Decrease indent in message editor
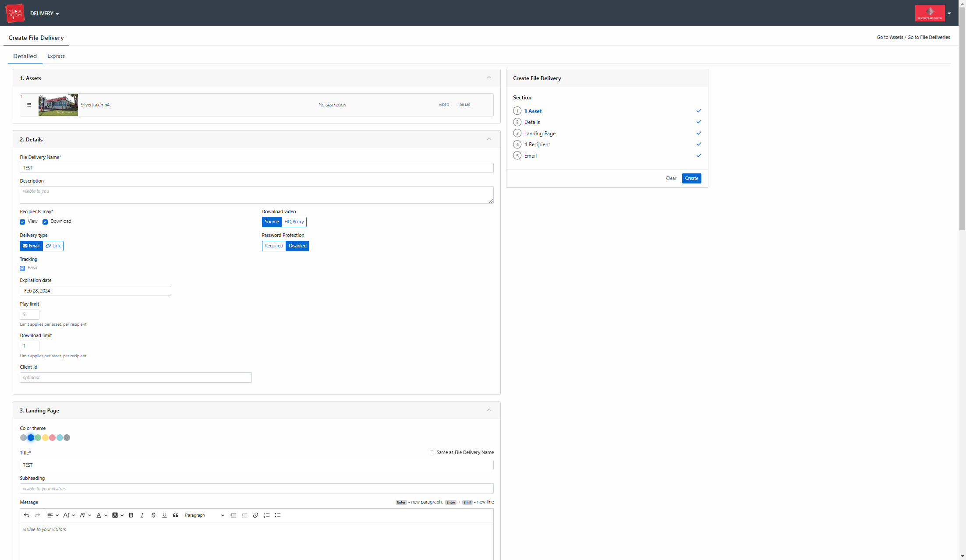Screen dimensions: 966x560 click(244, 515)
